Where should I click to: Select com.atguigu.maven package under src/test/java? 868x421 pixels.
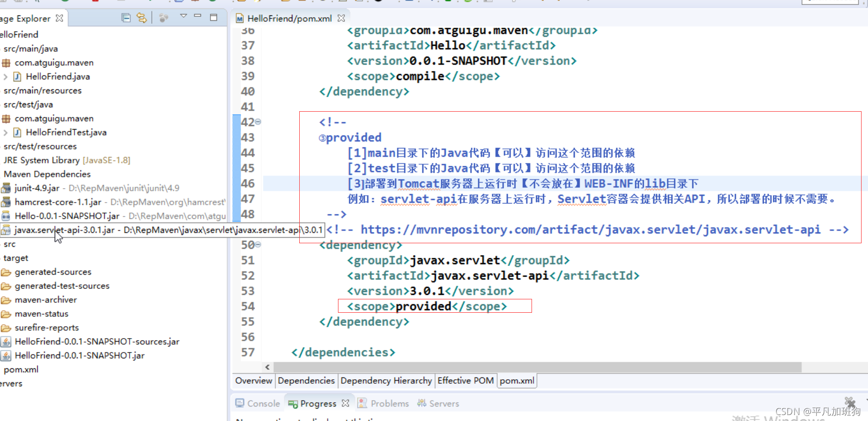pos(54,119)
